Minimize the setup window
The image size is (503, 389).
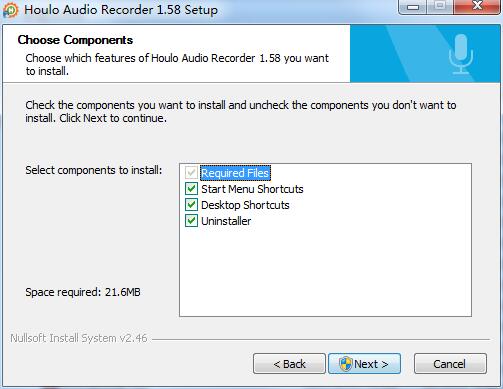point(413,7)
